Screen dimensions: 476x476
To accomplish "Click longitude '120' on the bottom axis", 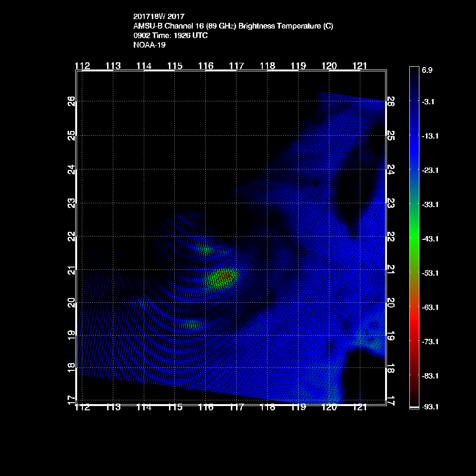I will pyautogui.click(x=329, y=407).
